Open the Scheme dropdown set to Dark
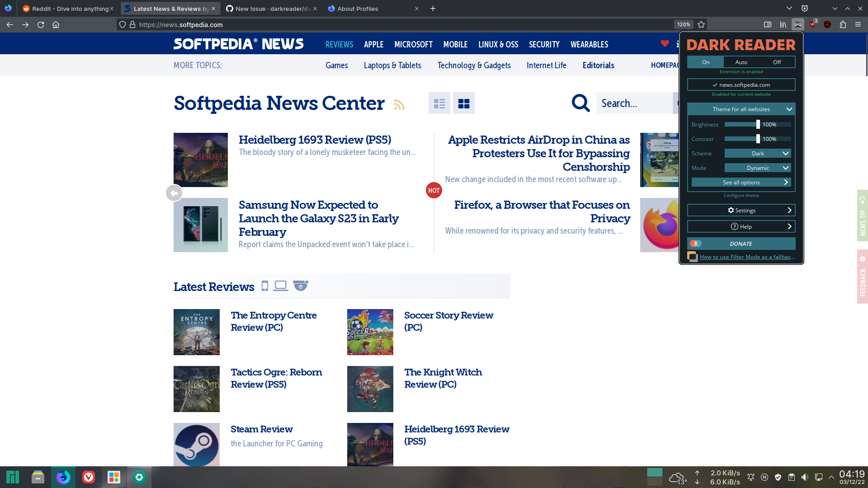The width and height of the screenshot is (868, 488). [758, 153]
